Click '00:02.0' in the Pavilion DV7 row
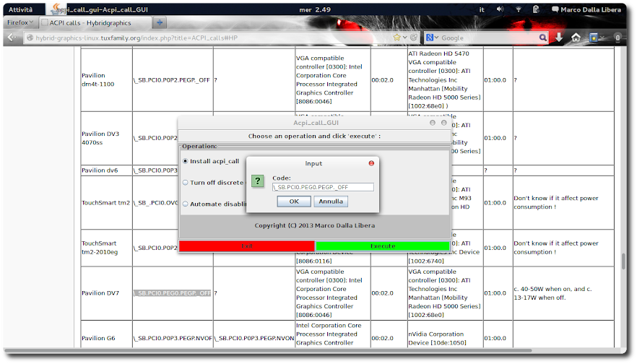 click(382, 293)
